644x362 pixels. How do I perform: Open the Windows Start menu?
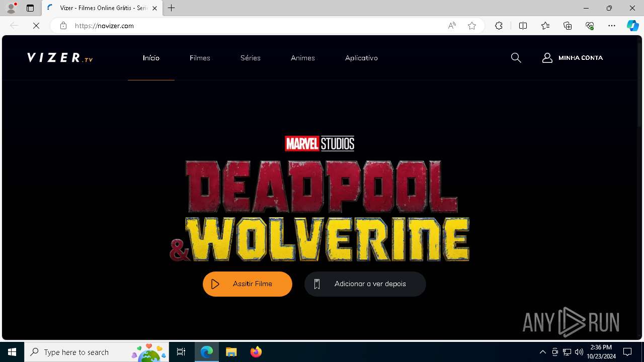(x=12, y=352)
